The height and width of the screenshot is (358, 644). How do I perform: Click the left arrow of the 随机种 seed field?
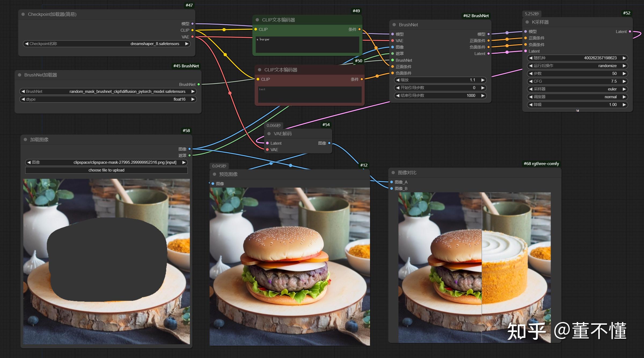530,58
